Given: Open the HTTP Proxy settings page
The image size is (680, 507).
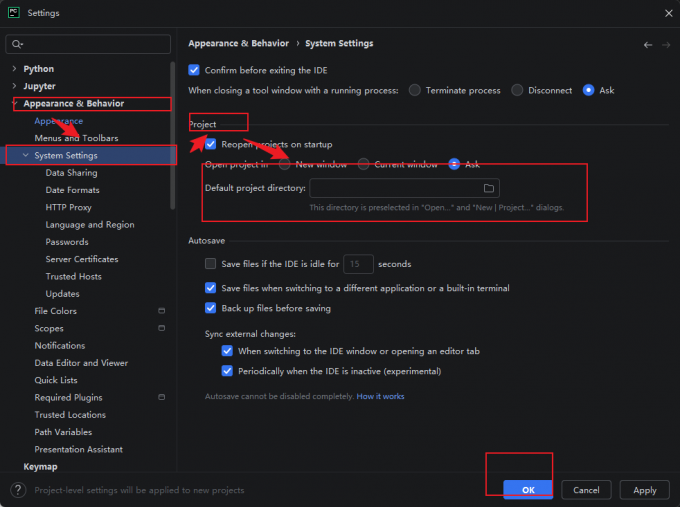Looking at the screenshot, I should point(69,207).
